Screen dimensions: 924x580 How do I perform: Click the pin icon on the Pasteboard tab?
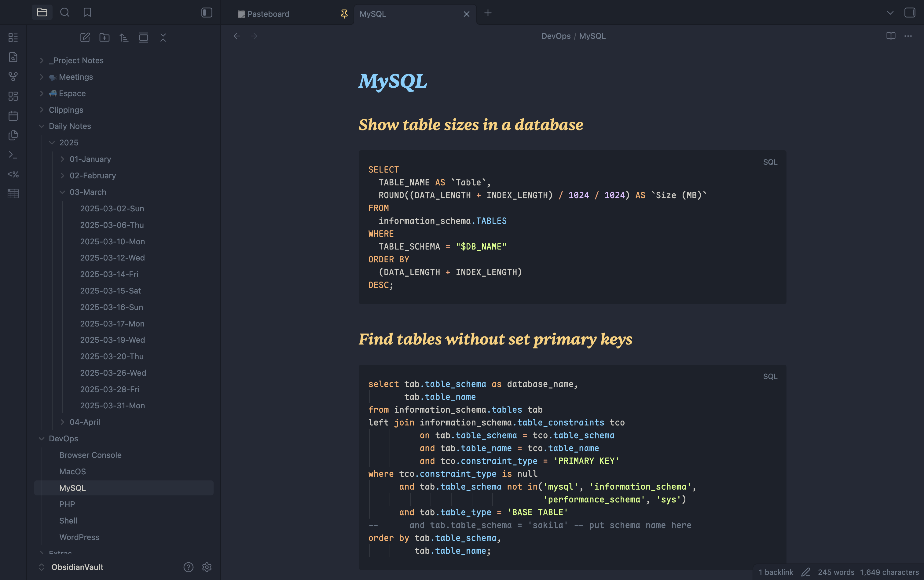coord(344,14)
